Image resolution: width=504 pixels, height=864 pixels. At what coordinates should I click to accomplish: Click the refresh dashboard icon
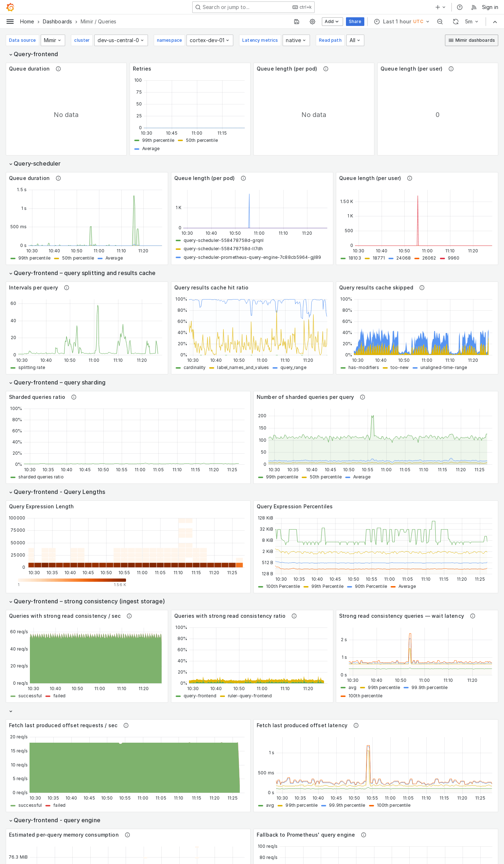coord(456,22)
